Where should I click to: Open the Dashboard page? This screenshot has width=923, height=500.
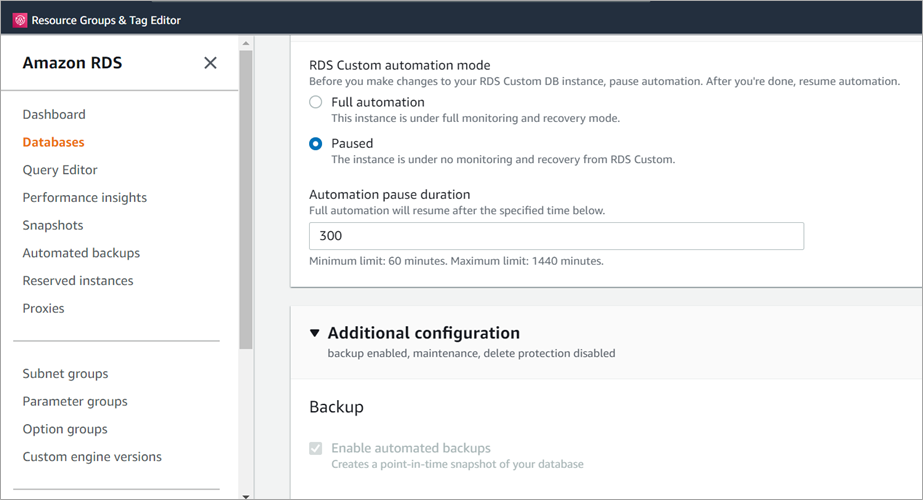pyautogui.click(x=54, y=115)
